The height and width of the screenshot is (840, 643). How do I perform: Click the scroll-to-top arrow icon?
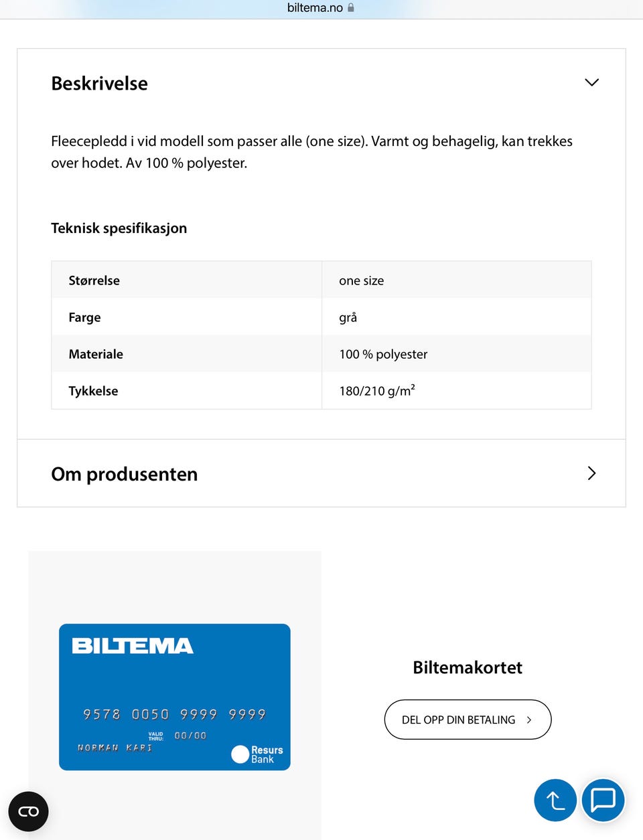(555, 800)
